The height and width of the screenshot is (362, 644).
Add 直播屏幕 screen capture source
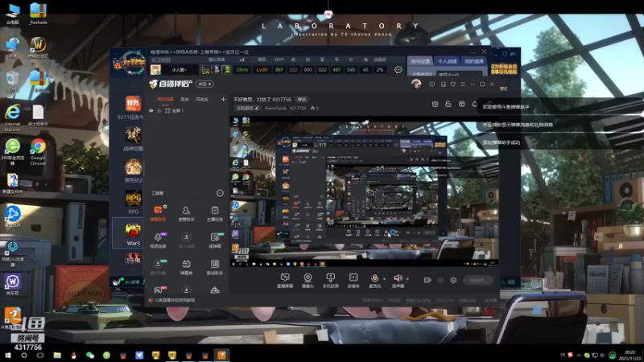tap(285, 281)
